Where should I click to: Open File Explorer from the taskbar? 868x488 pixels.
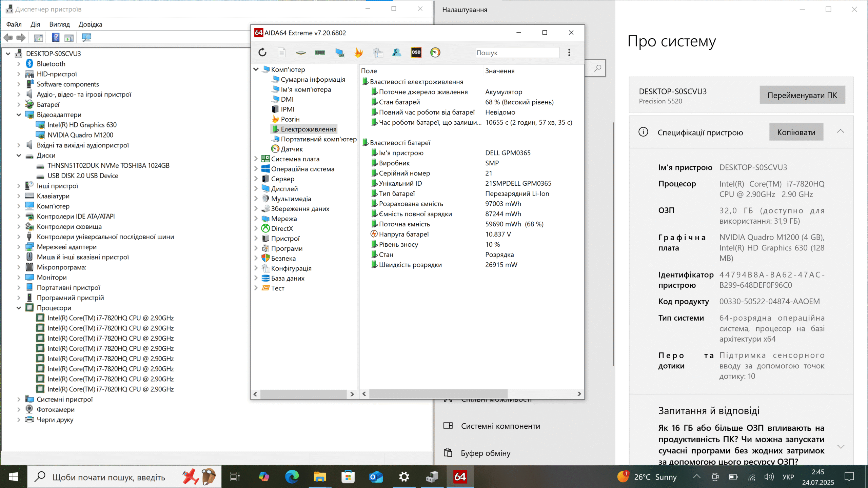320,477
